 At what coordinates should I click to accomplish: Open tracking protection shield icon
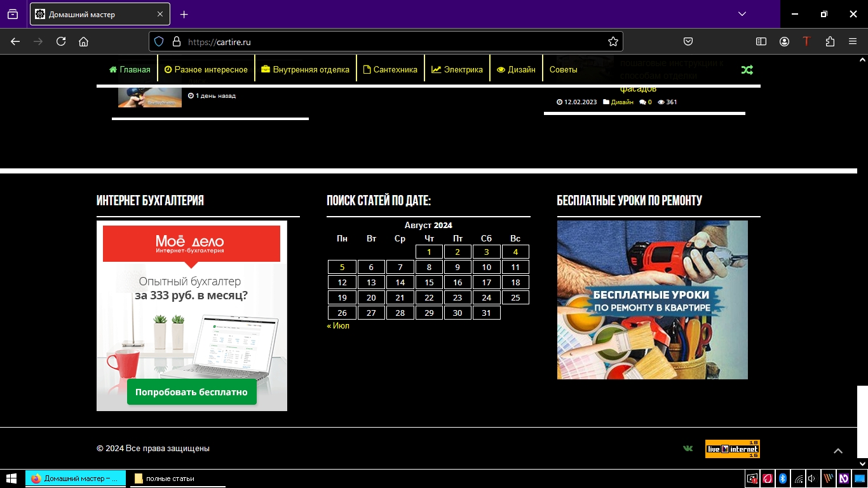point(159,41)
